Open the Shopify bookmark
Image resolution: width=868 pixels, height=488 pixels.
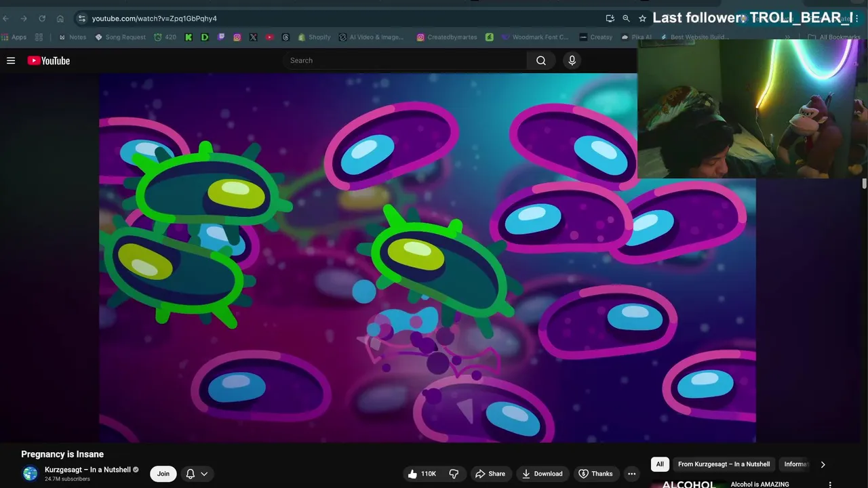pyautogui.click(x=314, y=37)
